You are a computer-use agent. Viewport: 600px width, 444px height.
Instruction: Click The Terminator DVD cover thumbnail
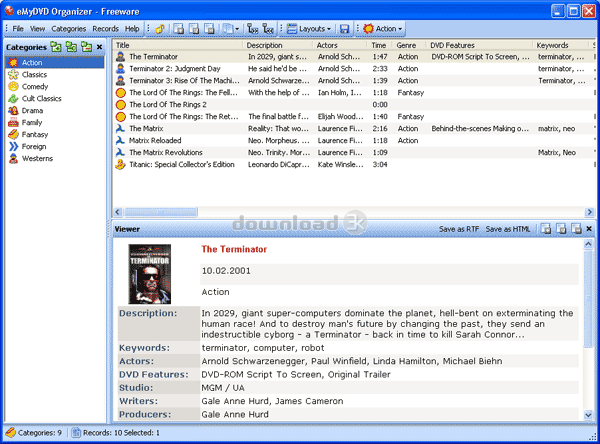pos(150,274)
